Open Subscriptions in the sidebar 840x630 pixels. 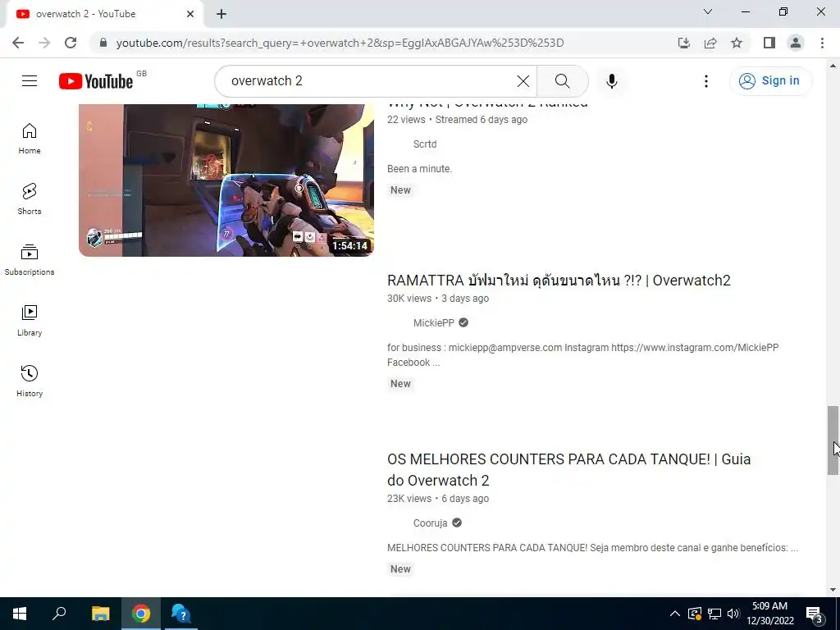click(30, 260)
